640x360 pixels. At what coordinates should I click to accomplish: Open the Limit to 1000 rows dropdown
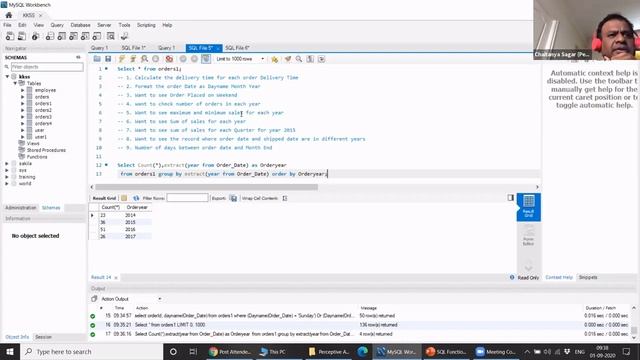coord(240,59)
